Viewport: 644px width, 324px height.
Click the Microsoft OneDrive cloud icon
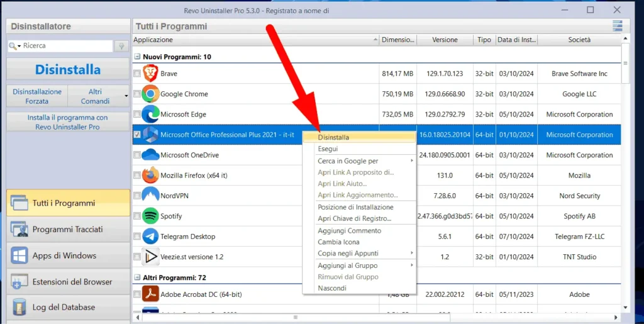pos(150,155)
